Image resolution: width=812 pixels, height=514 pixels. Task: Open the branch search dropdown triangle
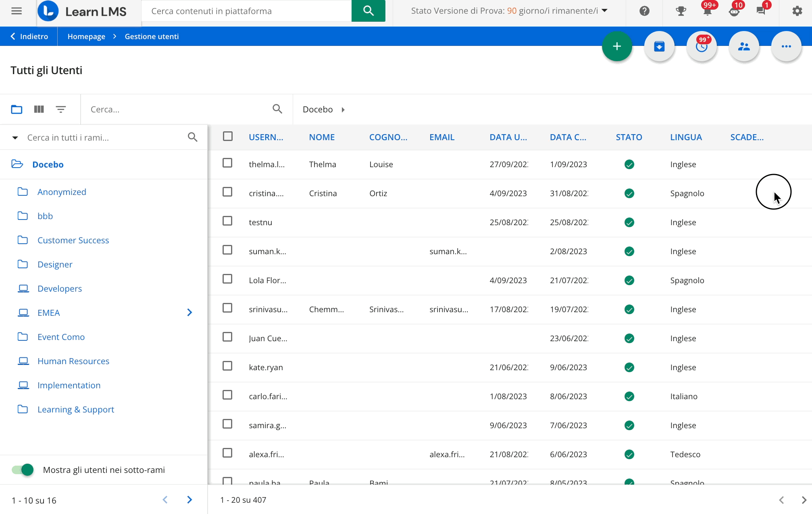pyautogui.click(x=15, y=138)
